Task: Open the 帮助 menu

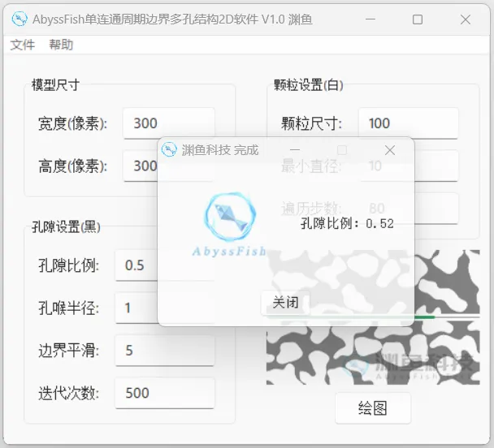Action: pos(61,45)
